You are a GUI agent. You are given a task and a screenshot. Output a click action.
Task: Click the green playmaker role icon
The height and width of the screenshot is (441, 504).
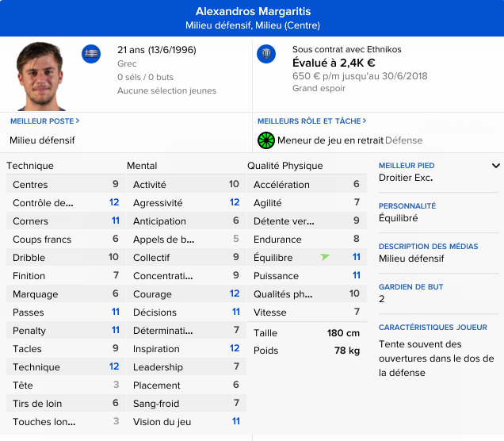[x=266, y=140]
